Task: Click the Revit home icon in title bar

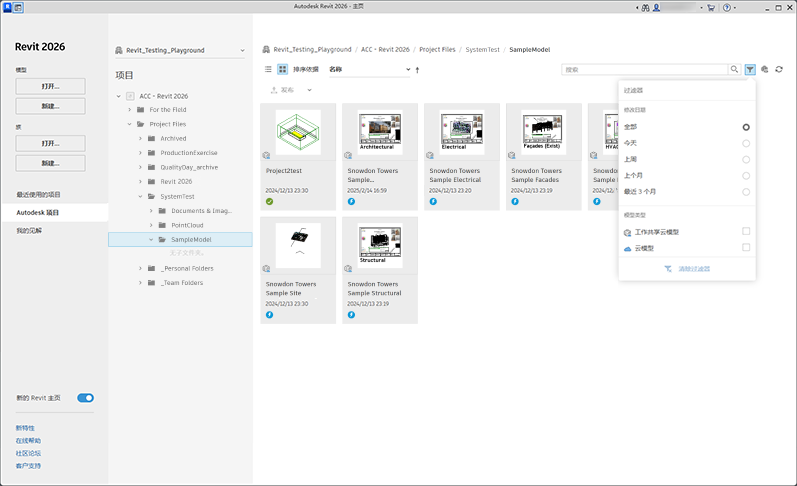Action: point(18,8)
